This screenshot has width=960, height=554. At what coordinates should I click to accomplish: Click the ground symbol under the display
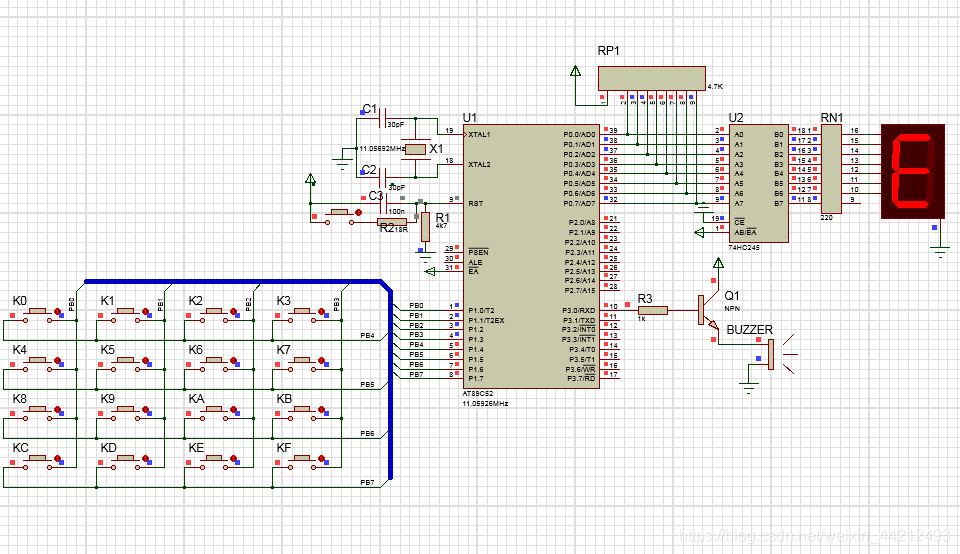tap(940, 250)
